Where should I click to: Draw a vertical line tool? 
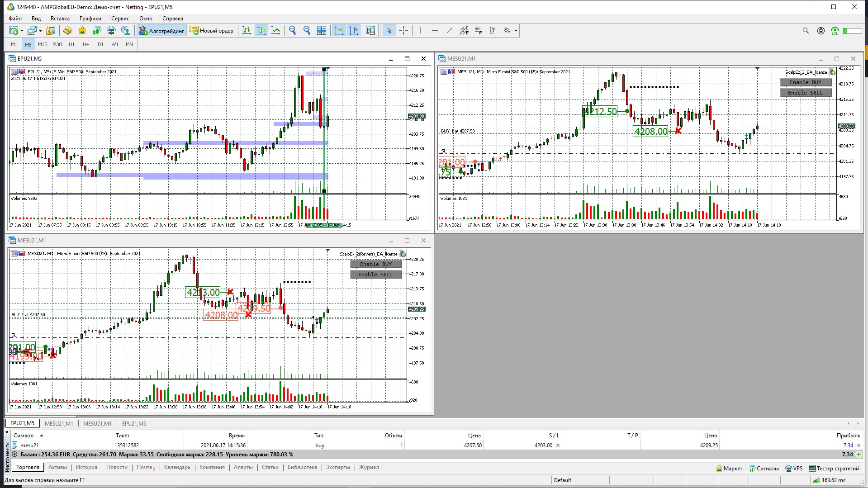pos(421,30)
